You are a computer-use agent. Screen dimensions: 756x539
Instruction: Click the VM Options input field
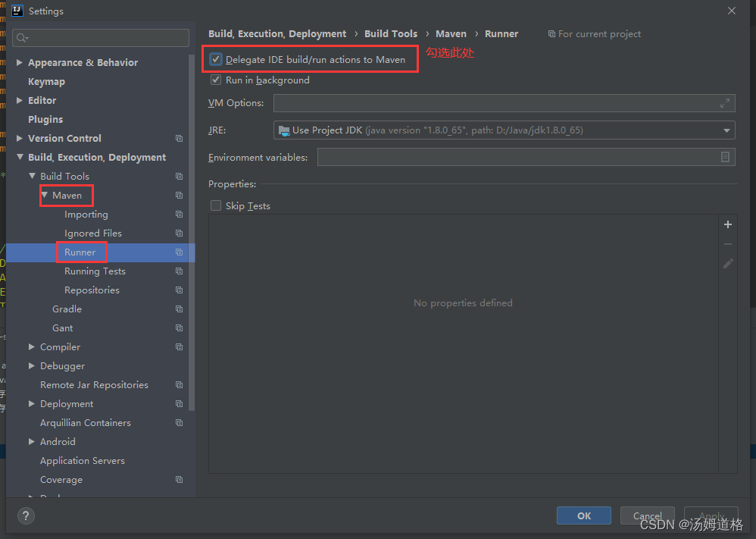pyautogui.click(x=504, y=103)
